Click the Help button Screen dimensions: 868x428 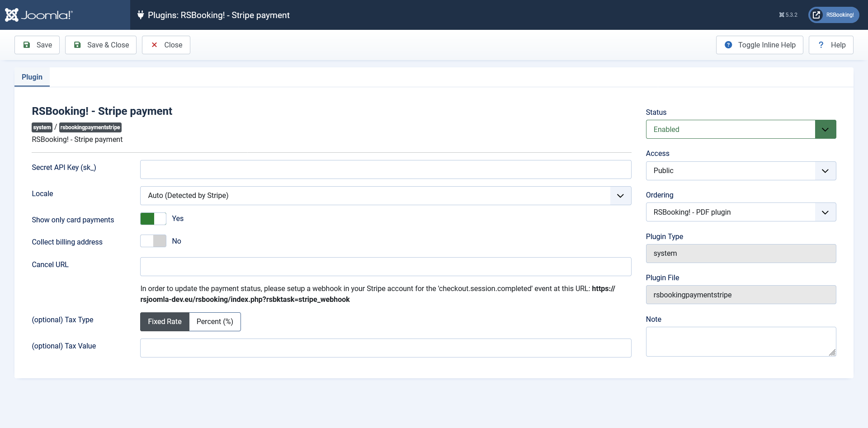[831, 45]
